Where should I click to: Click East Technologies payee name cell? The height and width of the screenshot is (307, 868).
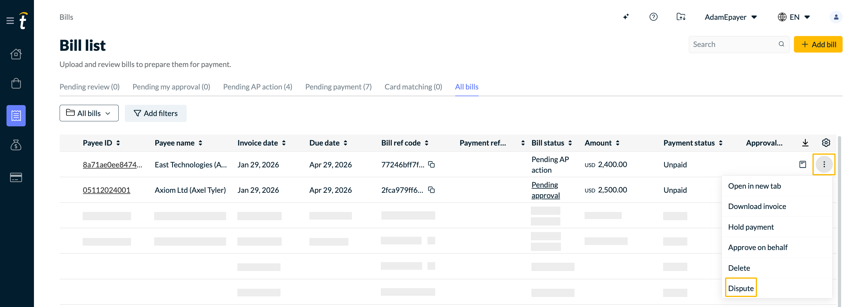[191, 164]
